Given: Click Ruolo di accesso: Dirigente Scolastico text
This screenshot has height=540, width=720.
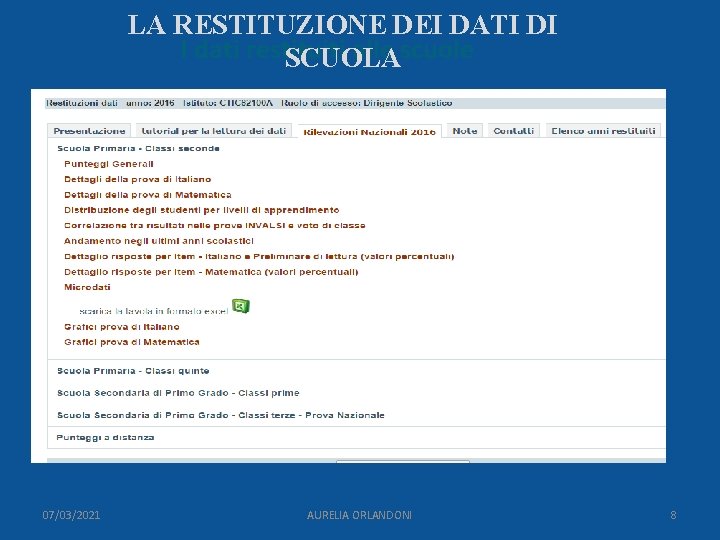Looking at the screenshot, I should tap(366, 103).
